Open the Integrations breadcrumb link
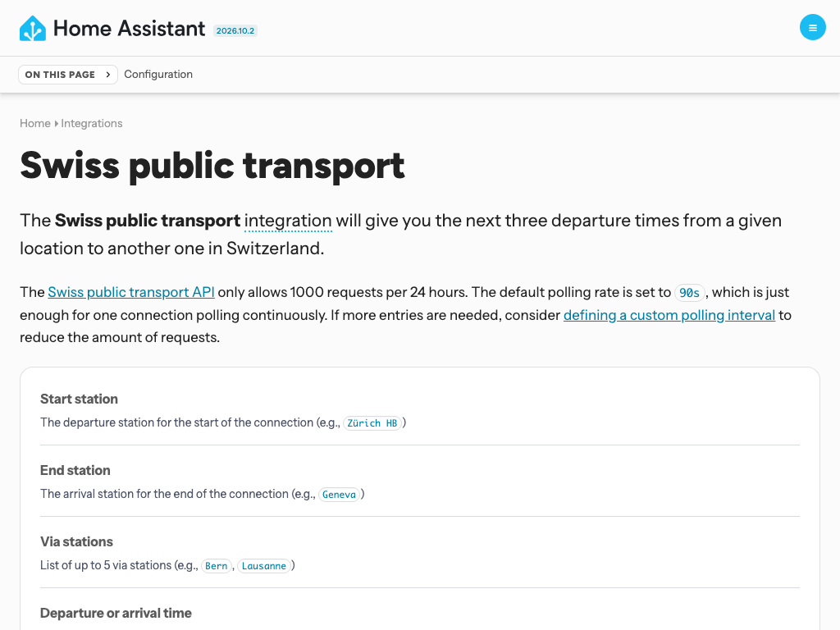Image resolution: width=840 pixels, height=630 pixels. click(92, 123)
